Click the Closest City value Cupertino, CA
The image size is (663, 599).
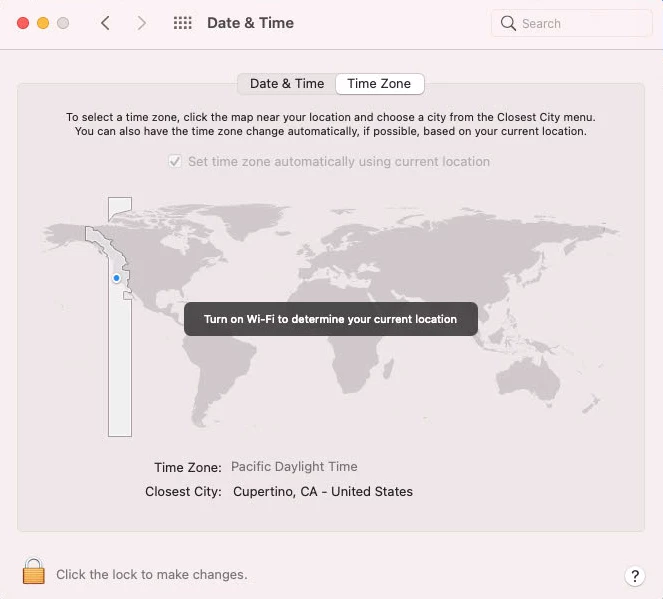click(323, 491)
